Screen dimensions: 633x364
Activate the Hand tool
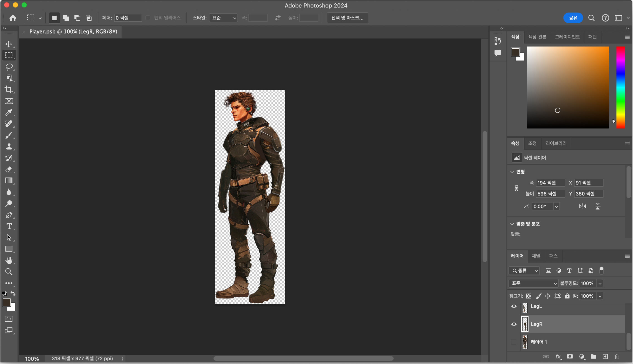9,260
